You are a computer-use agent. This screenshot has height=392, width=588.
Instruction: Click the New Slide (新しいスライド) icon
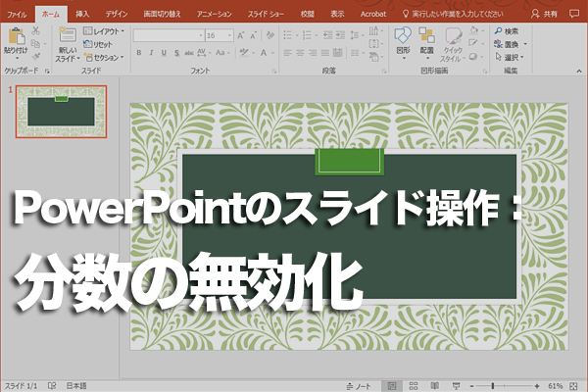click(67, 35)
